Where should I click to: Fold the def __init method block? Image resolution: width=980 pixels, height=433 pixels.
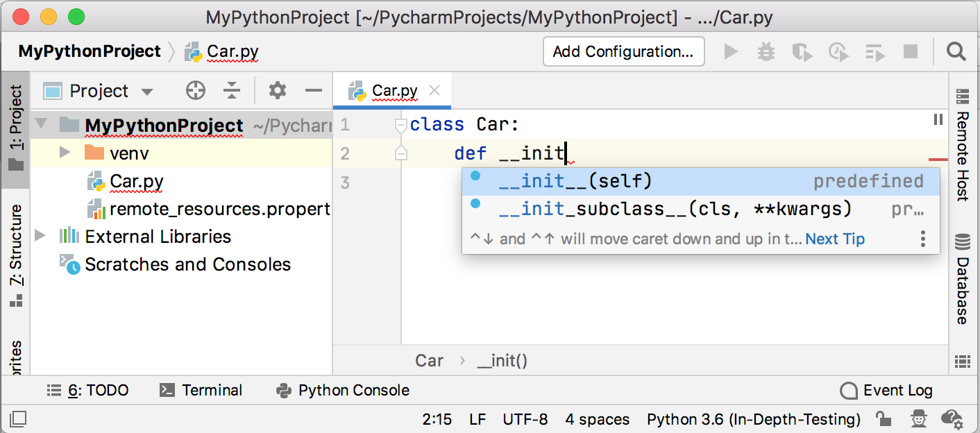point(400,153)
